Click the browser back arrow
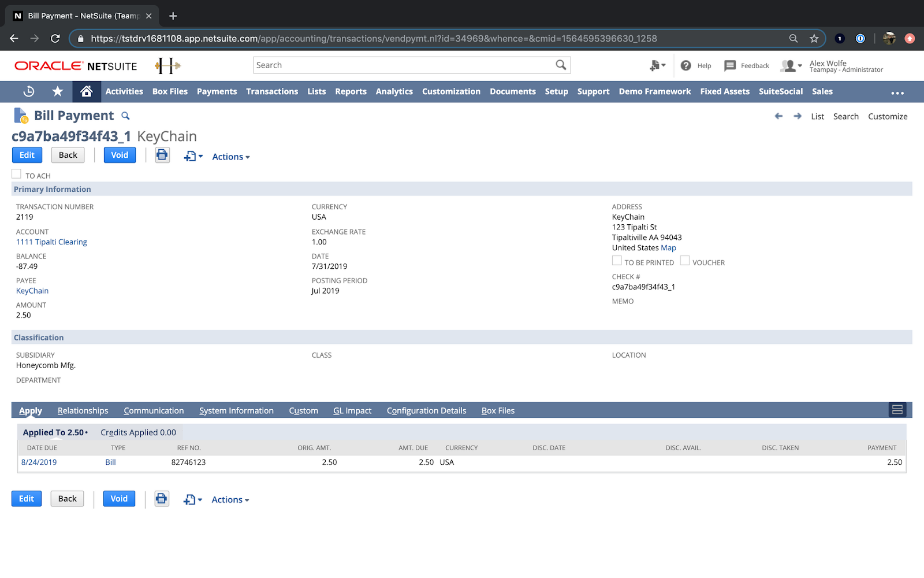This screenshot has height=578, width=924. 14,38
